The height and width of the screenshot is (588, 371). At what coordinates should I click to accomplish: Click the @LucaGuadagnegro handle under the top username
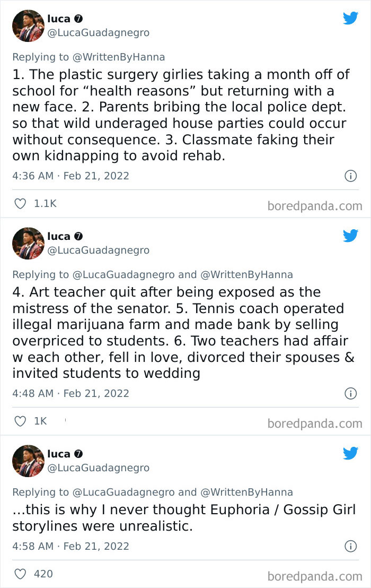99,32
